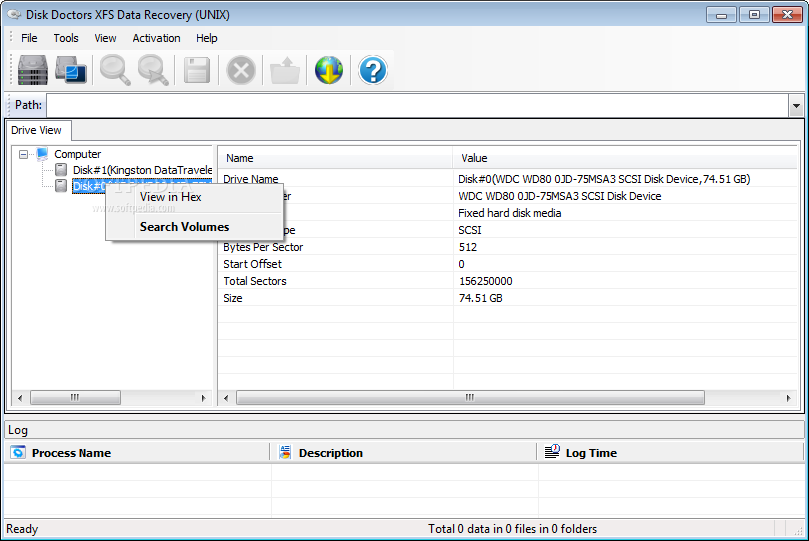809x541 pixels.
Task: Click the Start Offset label
Action: 252,264
